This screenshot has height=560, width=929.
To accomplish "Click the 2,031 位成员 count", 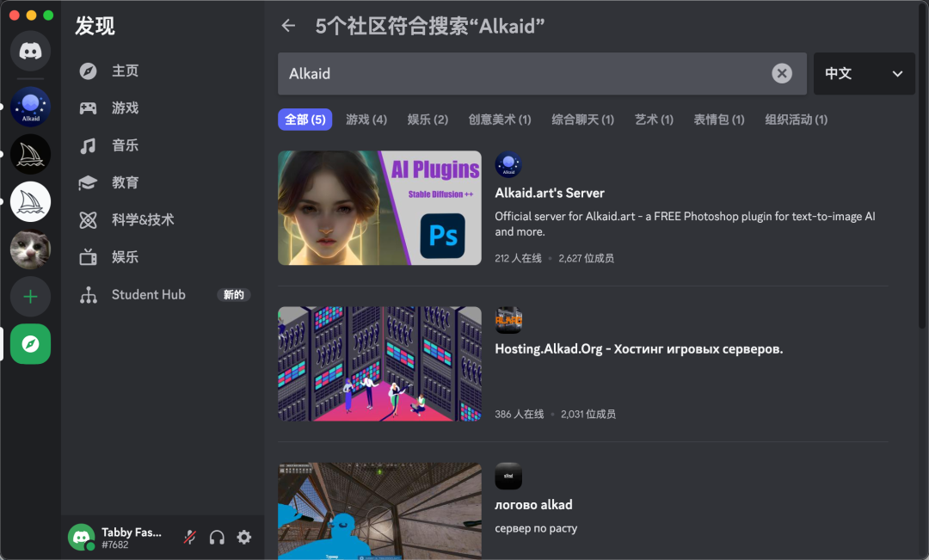I will [588, 415].
